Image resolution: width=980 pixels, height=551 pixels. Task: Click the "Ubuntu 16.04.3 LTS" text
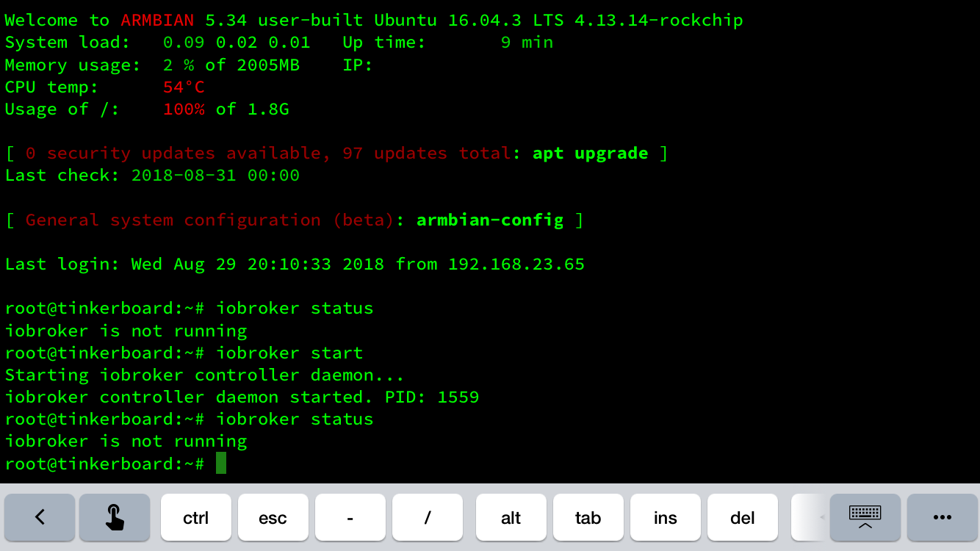[x=469, y=21]
